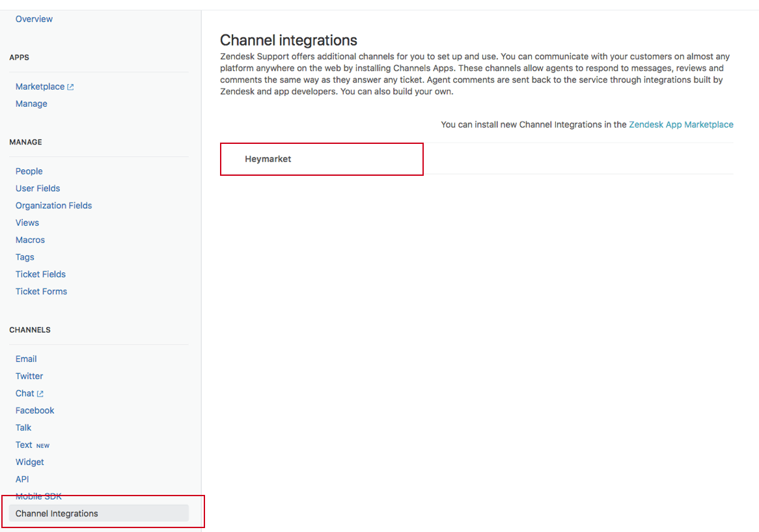Go to the People settings
This screenshot has width=759, height=532.
pos(29,171)
